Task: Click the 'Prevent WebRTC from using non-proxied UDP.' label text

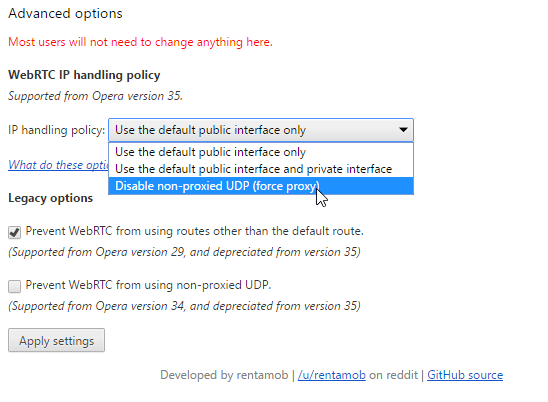Action: pyautogui.click(x=149, y=285)
